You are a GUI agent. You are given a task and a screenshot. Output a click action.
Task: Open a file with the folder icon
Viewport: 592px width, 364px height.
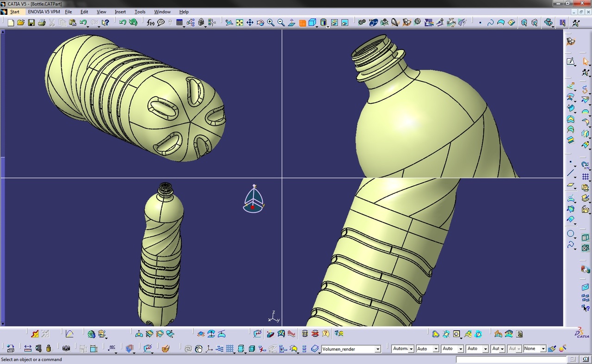[x=21, y=22]
